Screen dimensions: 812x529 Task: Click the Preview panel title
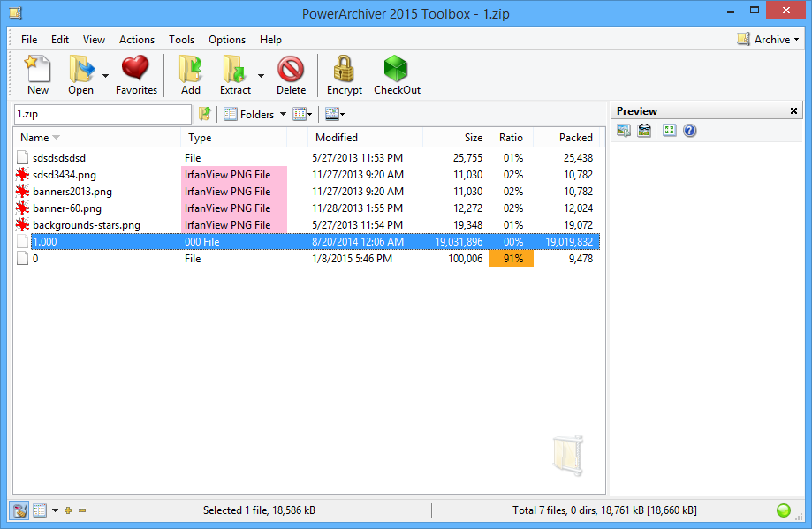[637, 110]
